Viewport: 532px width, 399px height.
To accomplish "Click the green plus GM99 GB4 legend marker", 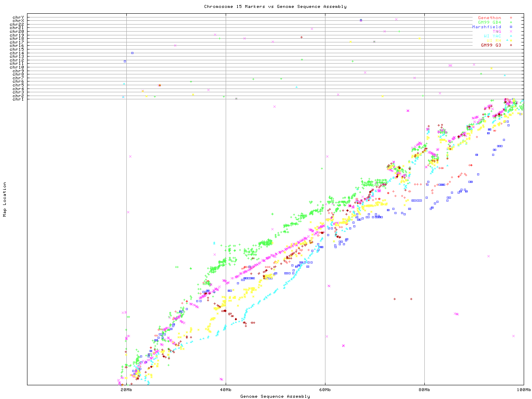I will pyautogui.click(x=511, y=22).
